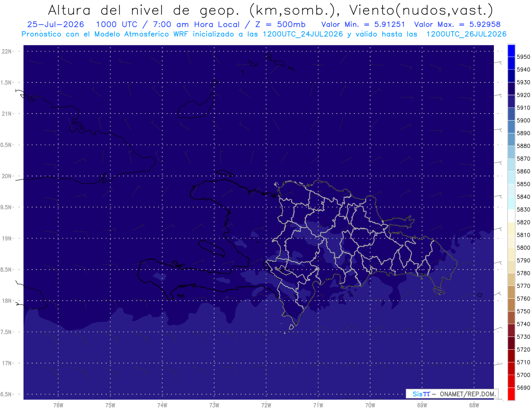Click the "5690" legend label
The width and height of the screenshot is (532, 411).
coord(524,388)
